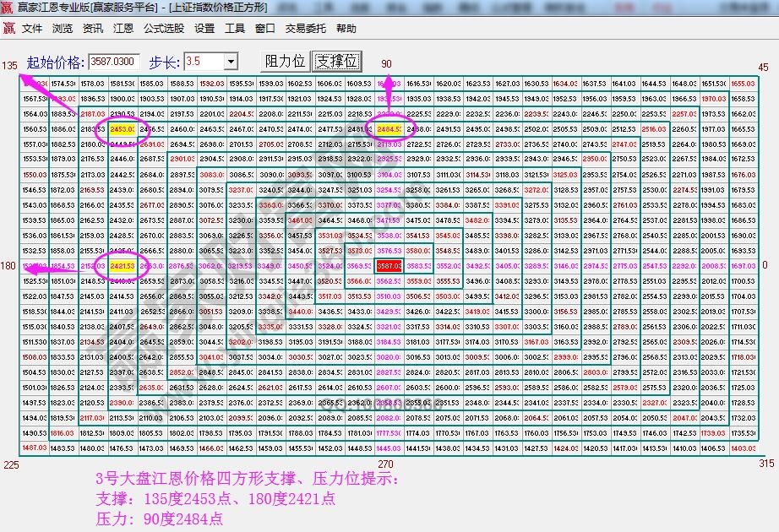Expand the 步长 step dropdown arrow

231,62
